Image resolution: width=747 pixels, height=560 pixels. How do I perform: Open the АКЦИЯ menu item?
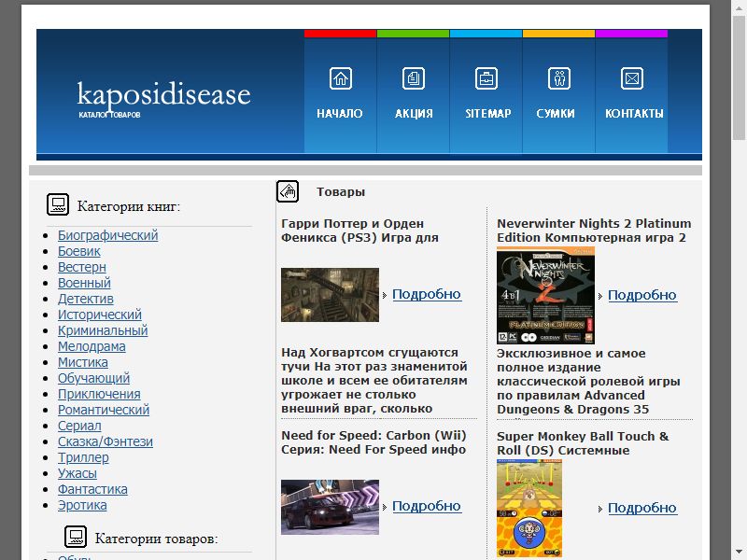tap(414, 113)
